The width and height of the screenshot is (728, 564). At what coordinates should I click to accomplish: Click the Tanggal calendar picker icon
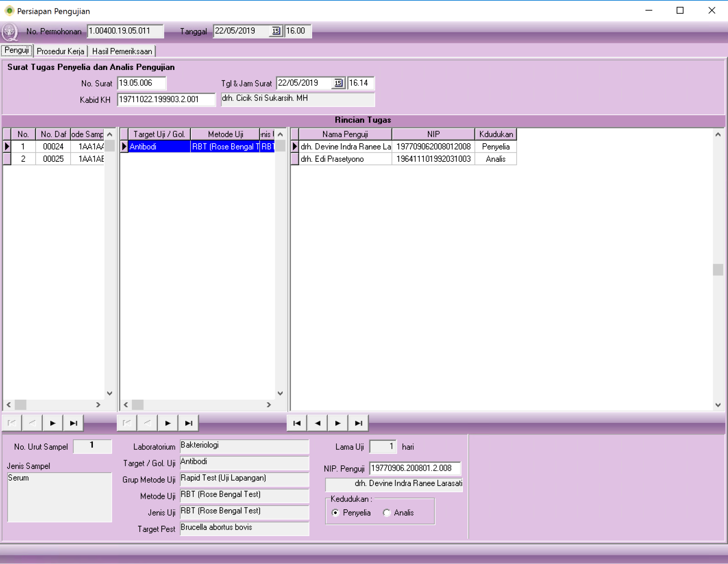pyautogui.click(x=276, y=31)
